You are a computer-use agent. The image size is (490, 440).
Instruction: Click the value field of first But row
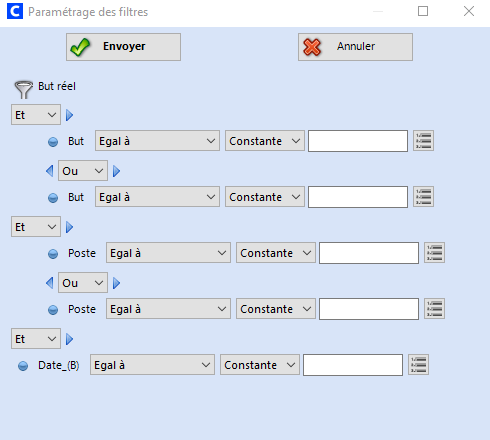click(x=358, y=141)
